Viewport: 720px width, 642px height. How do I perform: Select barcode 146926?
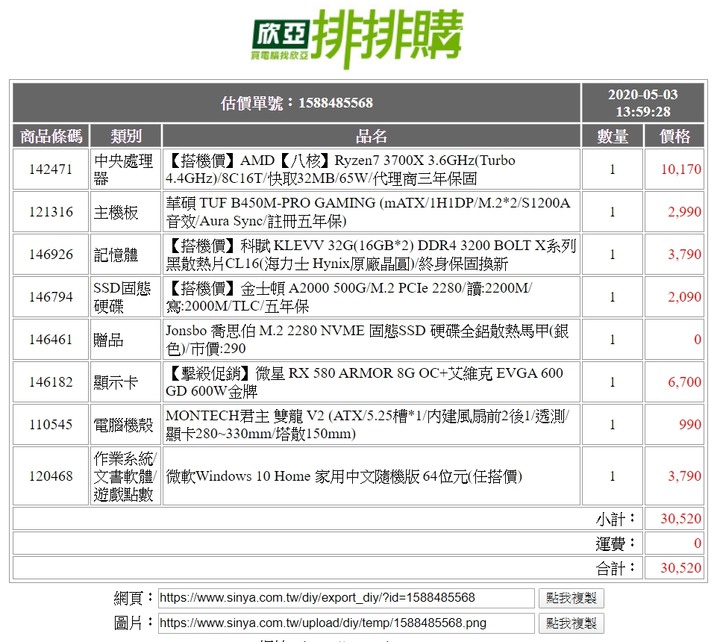[x=51, y=254]
